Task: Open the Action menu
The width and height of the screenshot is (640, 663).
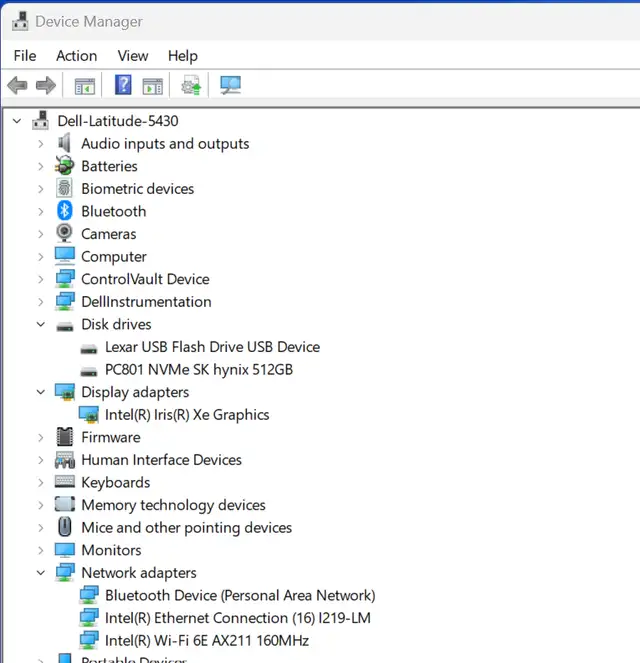Action: click(77, 56)
